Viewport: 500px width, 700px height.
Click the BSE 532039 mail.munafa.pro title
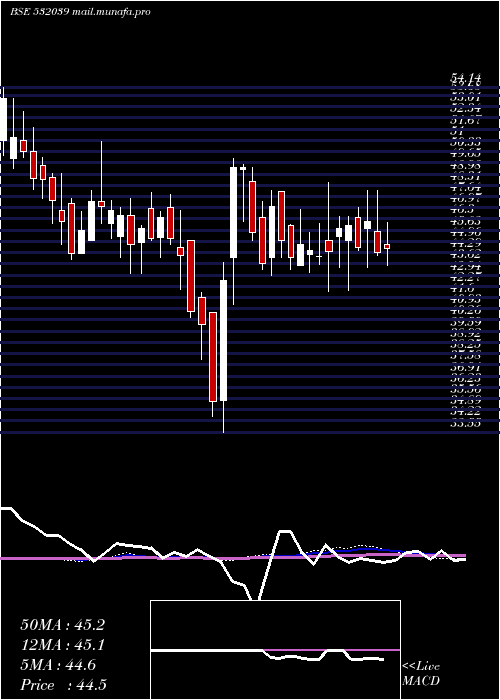pos(80,12)
